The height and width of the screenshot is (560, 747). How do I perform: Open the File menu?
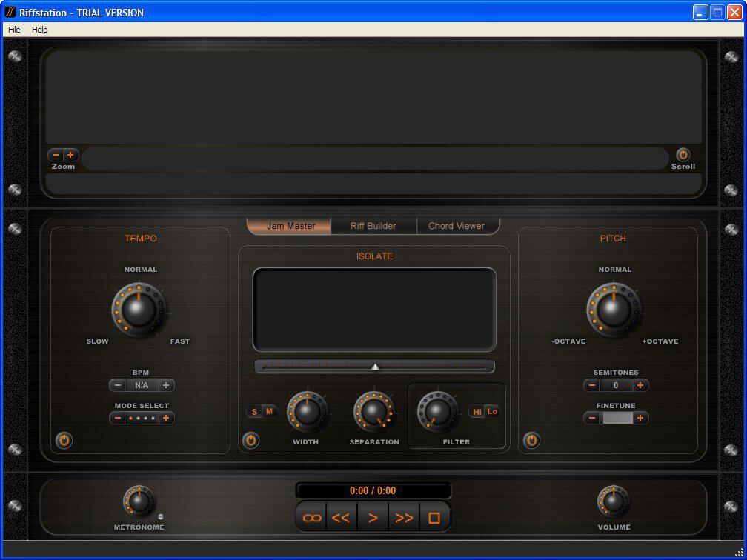pyautogui.click(x=13, y=30)
